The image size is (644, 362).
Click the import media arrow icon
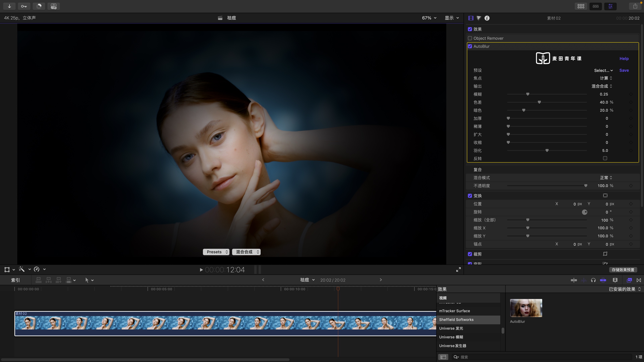(10, 6)
